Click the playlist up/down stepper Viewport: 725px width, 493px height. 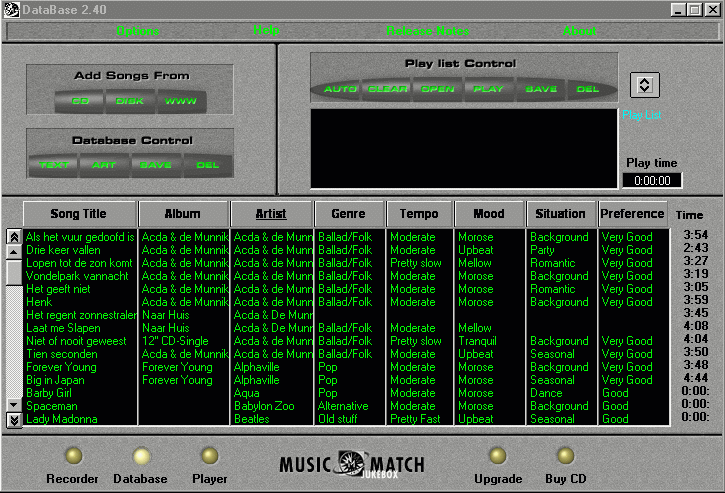pyautogui.click(x=645, y=85)
